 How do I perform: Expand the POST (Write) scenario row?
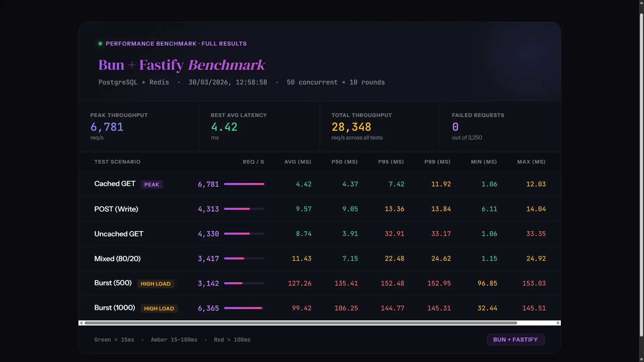116,209
